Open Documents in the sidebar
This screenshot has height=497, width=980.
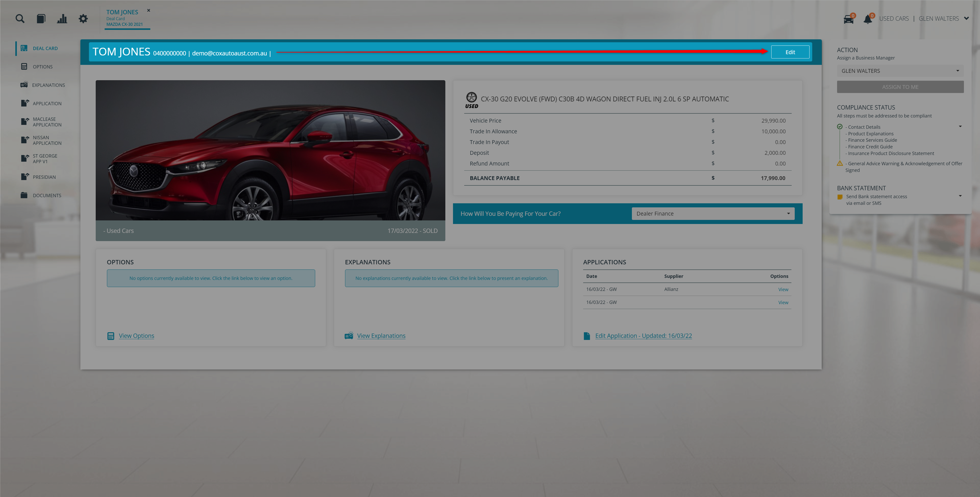click(x=47, y=195)
